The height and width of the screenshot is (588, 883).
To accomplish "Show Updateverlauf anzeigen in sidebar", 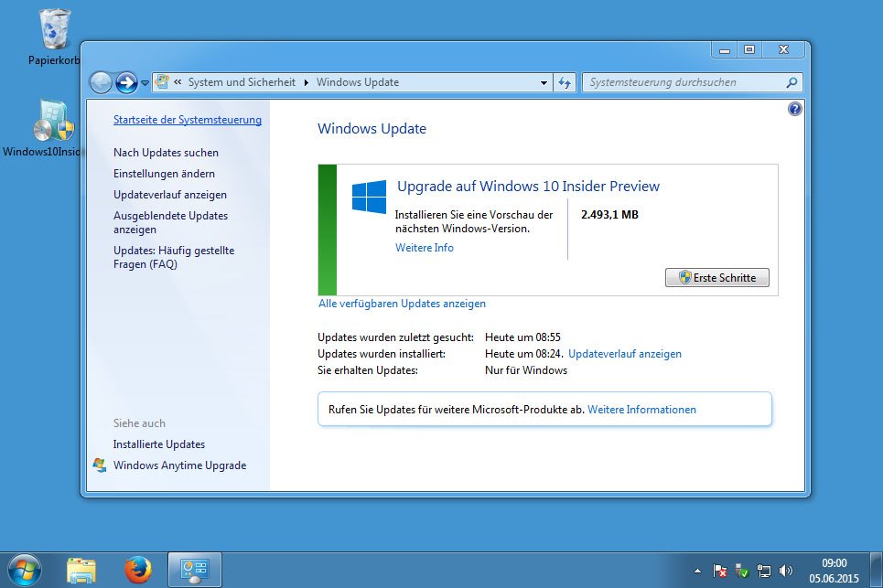I will click(170, 195).
